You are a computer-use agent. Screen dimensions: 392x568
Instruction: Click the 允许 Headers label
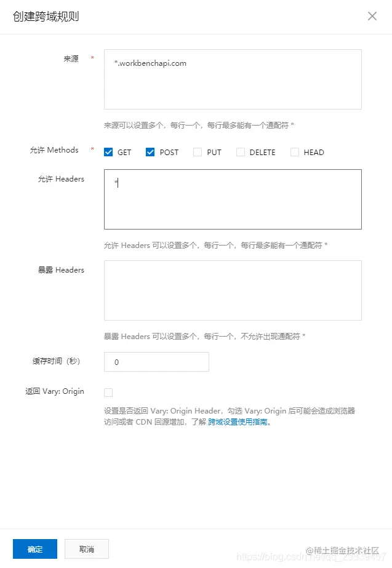coord(61,179)
